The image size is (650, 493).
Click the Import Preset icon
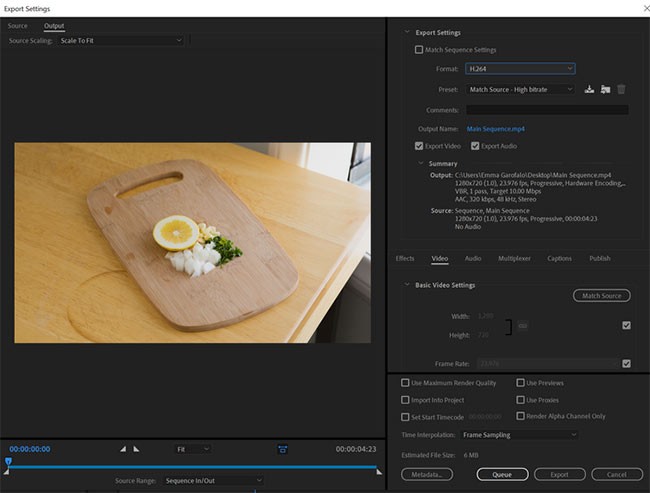[605, 89]
